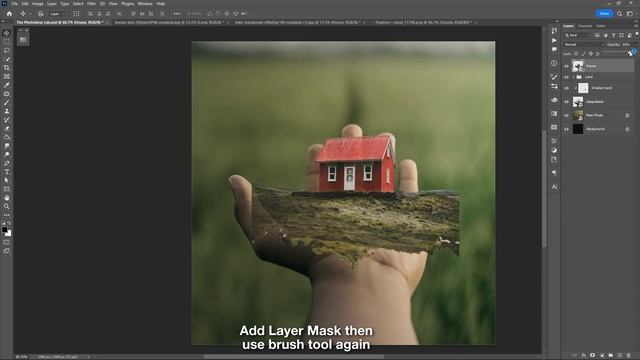Select the Move tool
Image resolution: width=640 pixels, height=360 pixels.
tap(7, 33)
